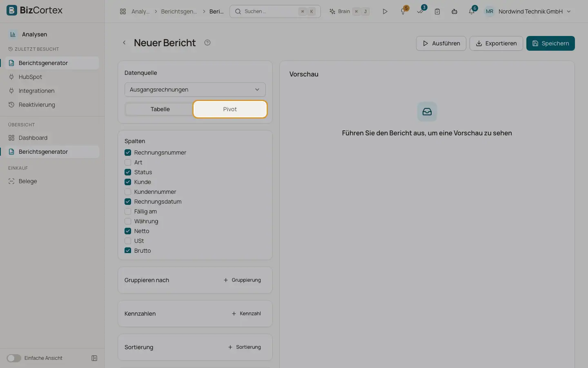Image resolution: width=588 pixels, height=368 pixels.
Task: Open the robot assistant icon
Action: [x=454, y=11]
